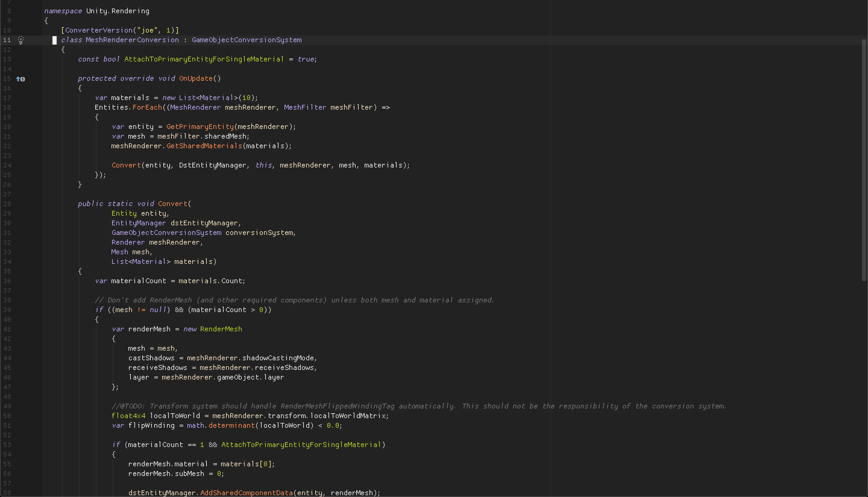Click line number 39 in the gutter

tap(7, 310)
